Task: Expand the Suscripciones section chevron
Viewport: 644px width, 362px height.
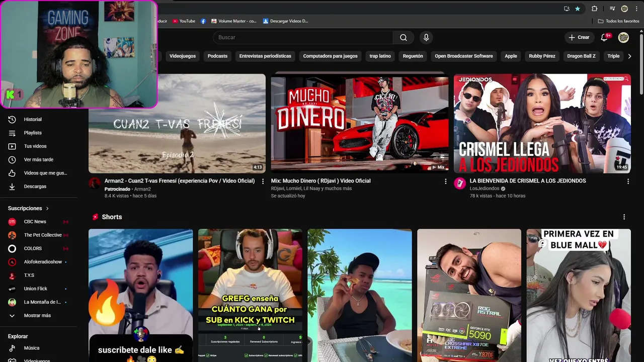Action: (x=47, y=208)
